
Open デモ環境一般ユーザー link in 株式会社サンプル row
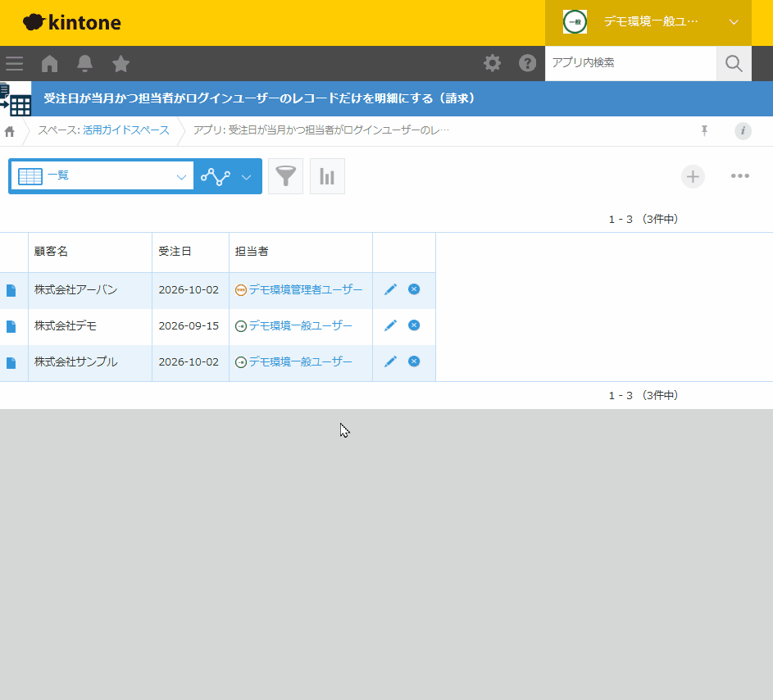pos(300,361)
